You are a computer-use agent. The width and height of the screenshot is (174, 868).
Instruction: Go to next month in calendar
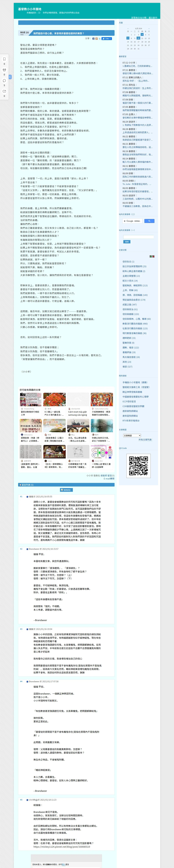(x=149, y=29)
